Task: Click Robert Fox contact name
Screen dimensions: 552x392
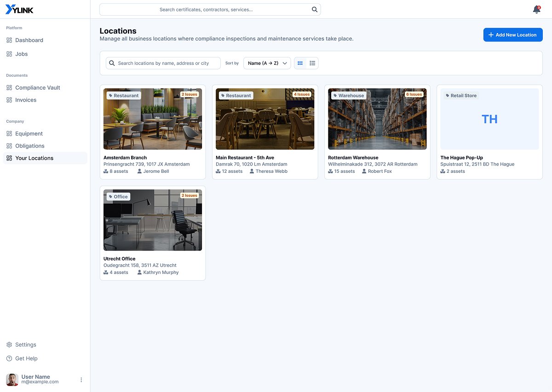Action: point(380,171)
